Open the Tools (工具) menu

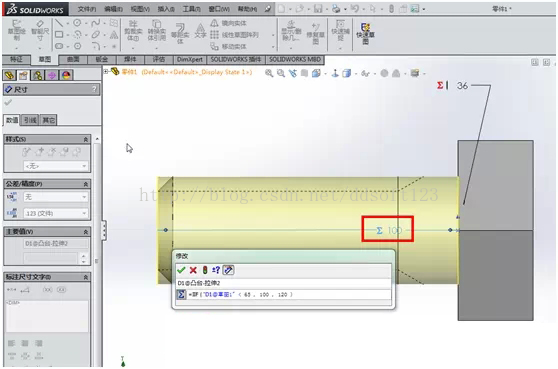click(x=192, y=9)
